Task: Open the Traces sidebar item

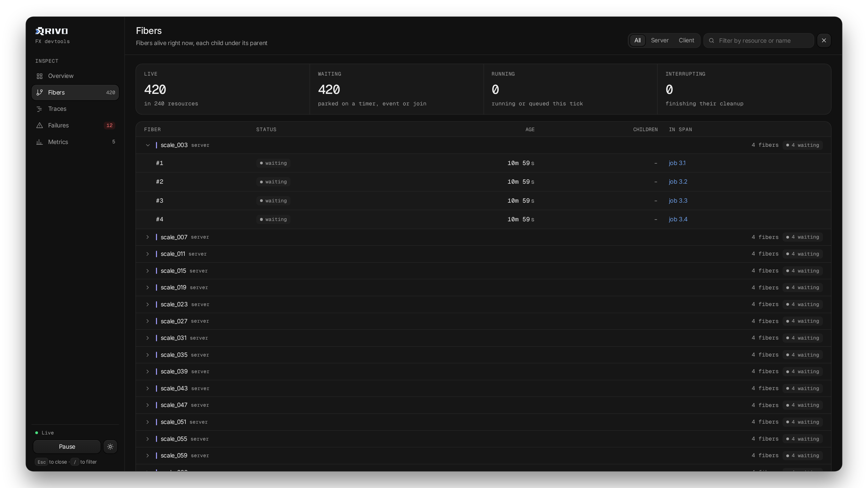Action: [75, 109]
